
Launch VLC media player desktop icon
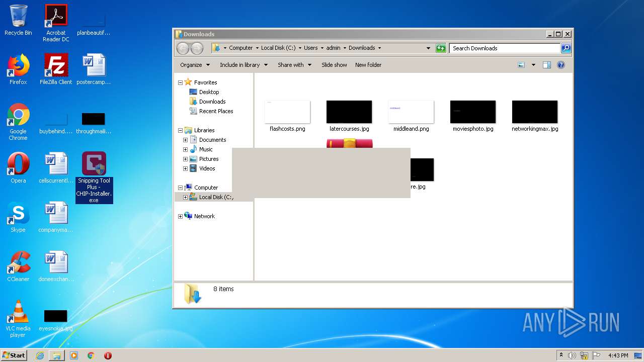[18, 319]
